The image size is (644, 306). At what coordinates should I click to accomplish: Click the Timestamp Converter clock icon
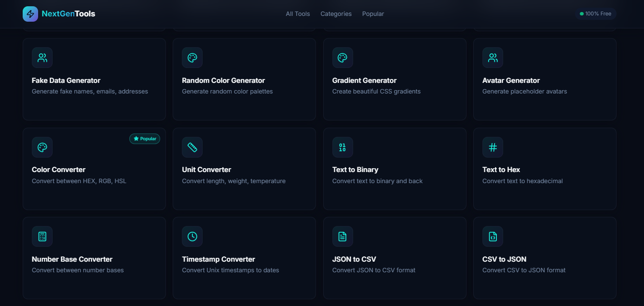tap(192, 236)
